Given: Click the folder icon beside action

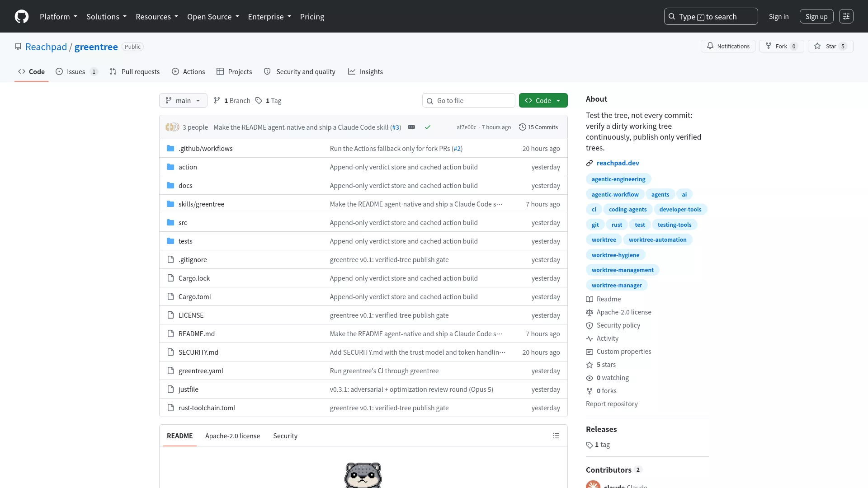Looking at the screenshot, I should click(x=170, y=167).
